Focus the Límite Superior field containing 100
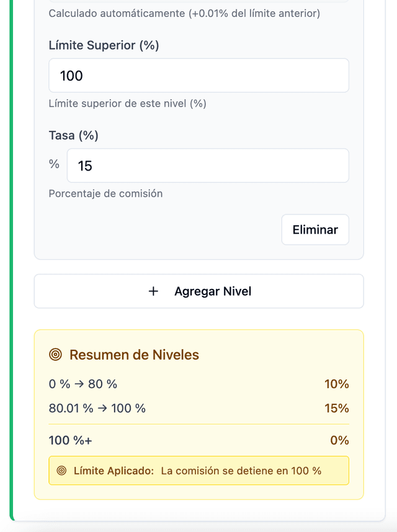Screen dimensions: 397x532 click(x=198, y=76)
